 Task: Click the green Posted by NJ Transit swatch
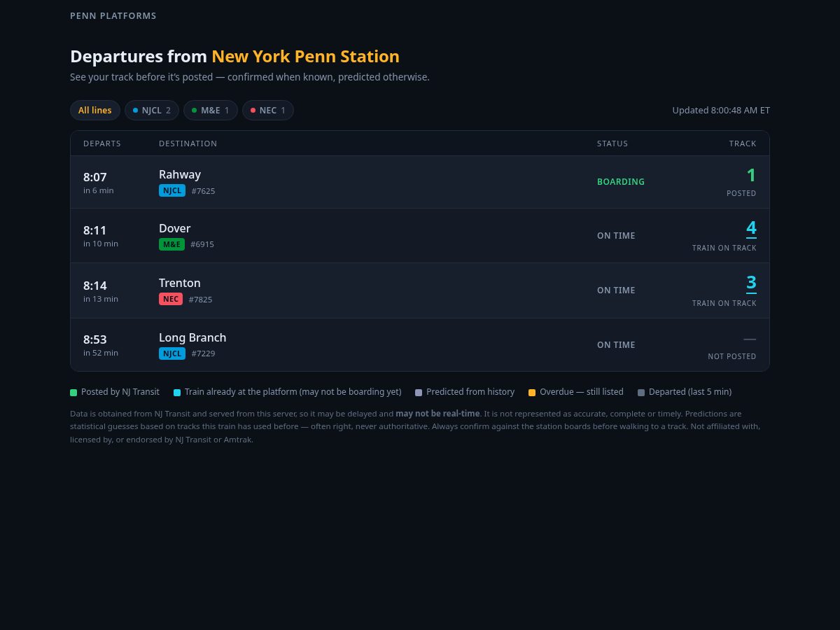click(x=73, y=393)
